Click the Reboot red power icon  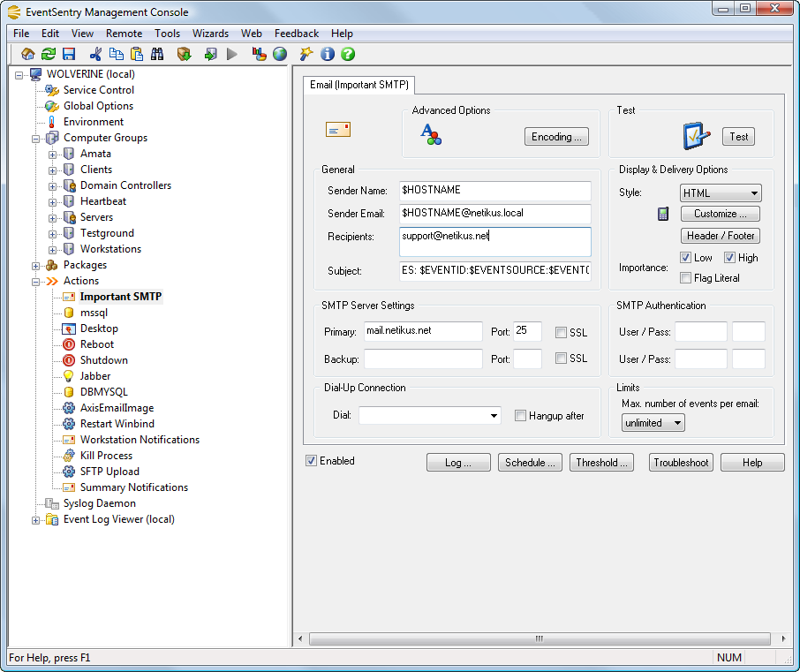click(x=69, y=344)
